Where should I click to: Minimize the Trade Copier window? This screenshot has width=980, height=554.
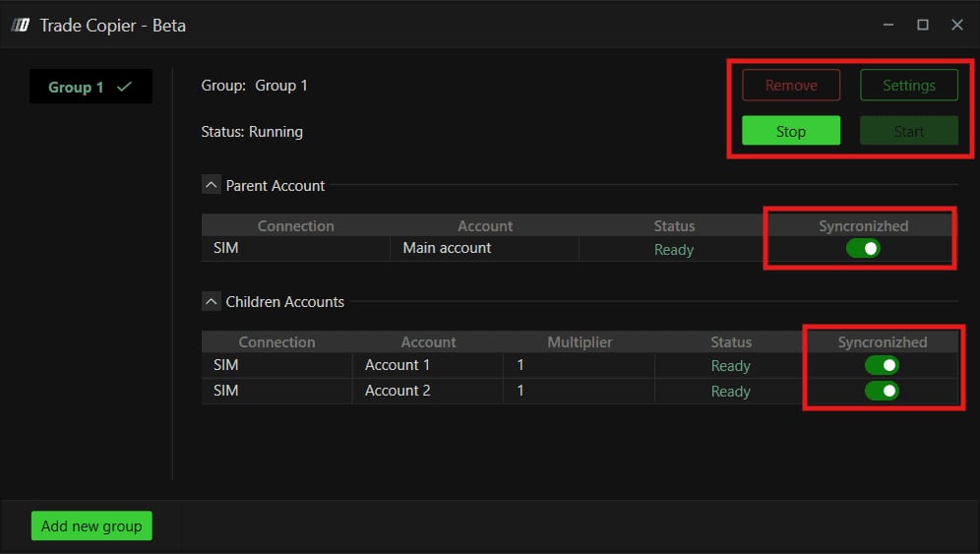888,25
